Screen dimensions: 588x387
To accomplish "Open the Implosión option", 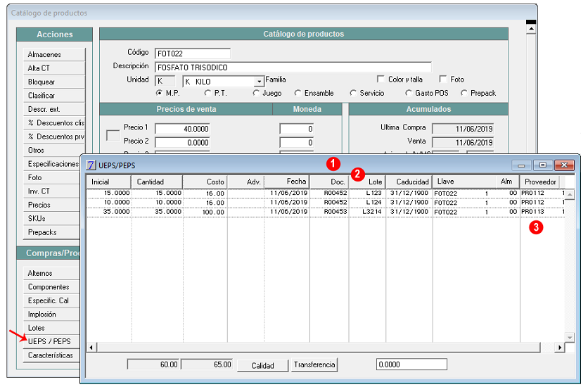I will click(x=52, y=315).
